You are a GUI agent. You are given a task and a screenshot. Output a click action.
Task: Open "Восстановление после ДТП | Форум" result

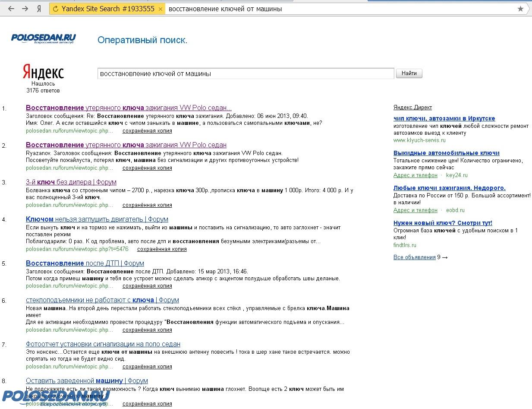pos(85,263)
